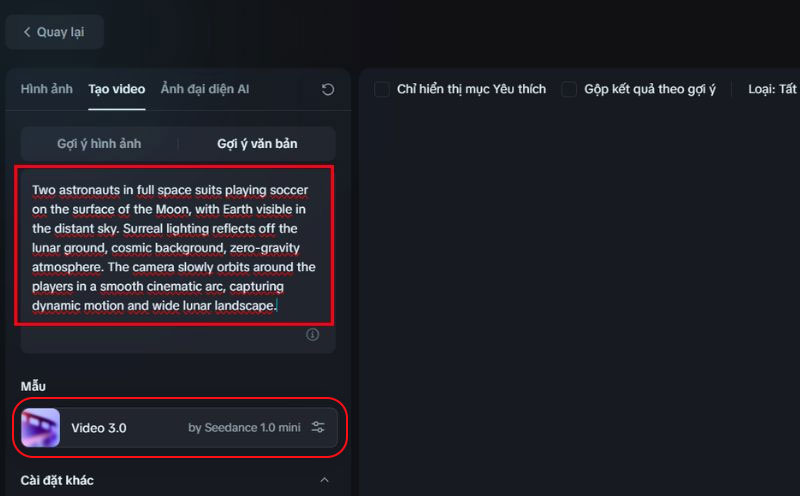Click the Cài đặt khác section heading

click(58, 481)
